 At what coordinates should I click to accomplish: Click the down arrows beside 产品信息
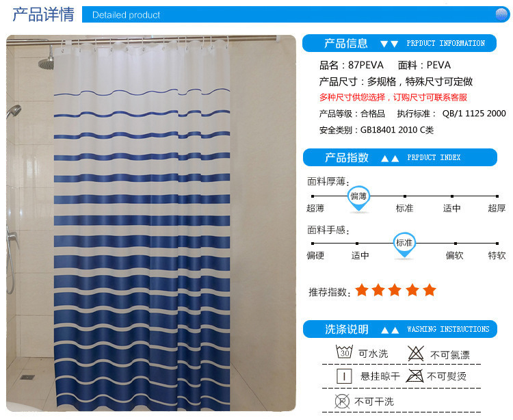[x=389, y=44]
